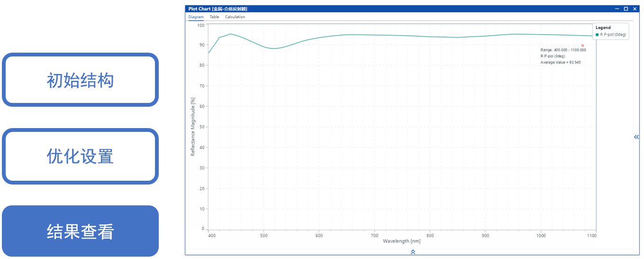Screen dimensions: 644x259
Task: Select the Calculation tab
Action: point(235,17)
